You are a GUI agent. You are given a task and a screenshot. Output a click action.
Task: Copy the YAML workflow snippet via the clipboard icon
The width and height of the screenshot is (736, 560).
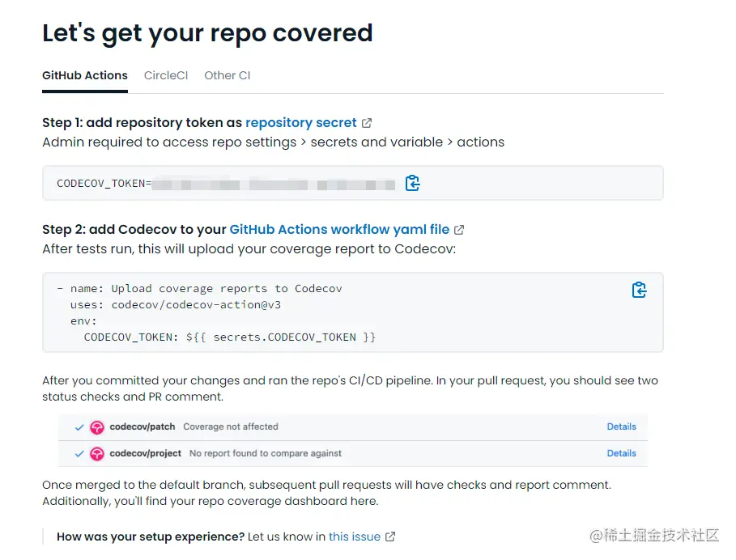[x=639, y=290]
